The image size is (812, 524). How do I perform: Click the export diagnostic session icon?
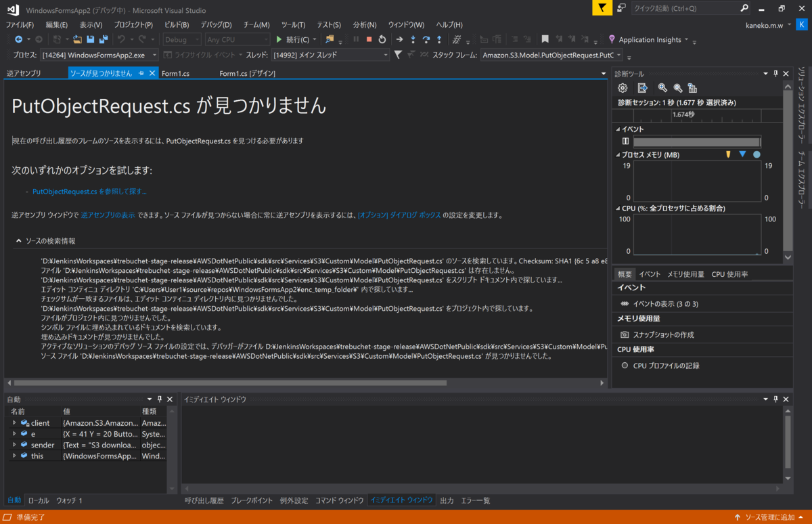pos(643,88)
